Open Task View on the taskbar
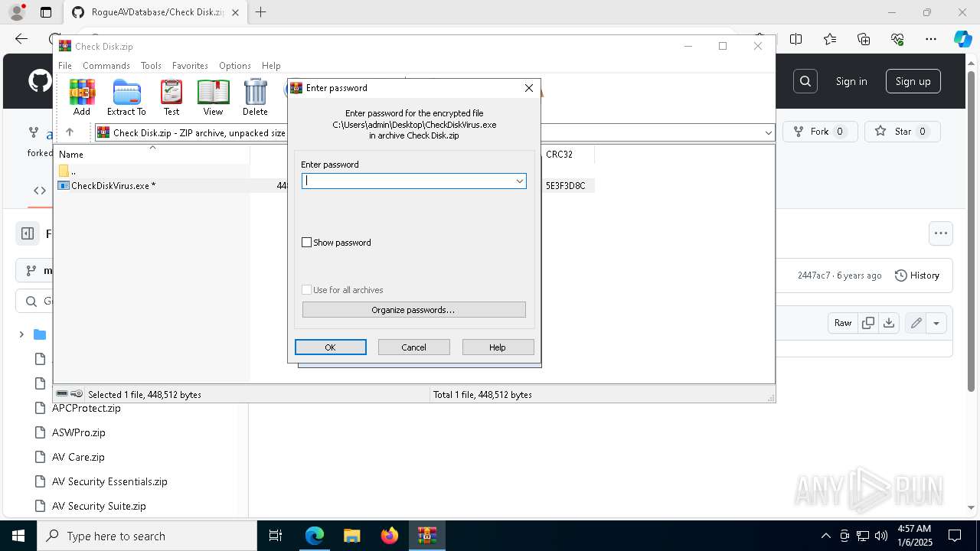The width and height of the screenshot is (980, 551). point(276,536)
